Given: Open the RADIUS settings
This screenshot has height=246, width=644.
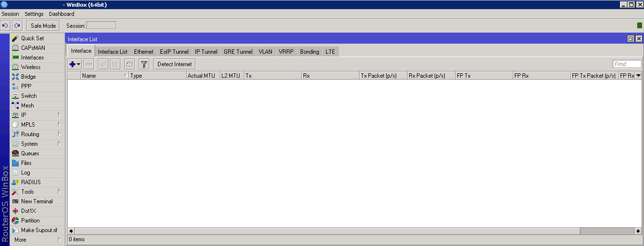Looking at the screenshot, I should pyautogui.click(x=37, y=182).
